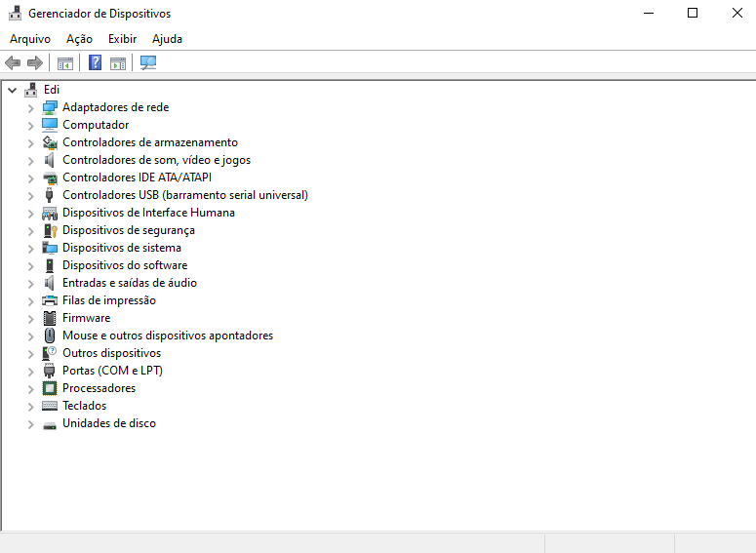Expand Controladores de som, vídeo e jogos

31,161
